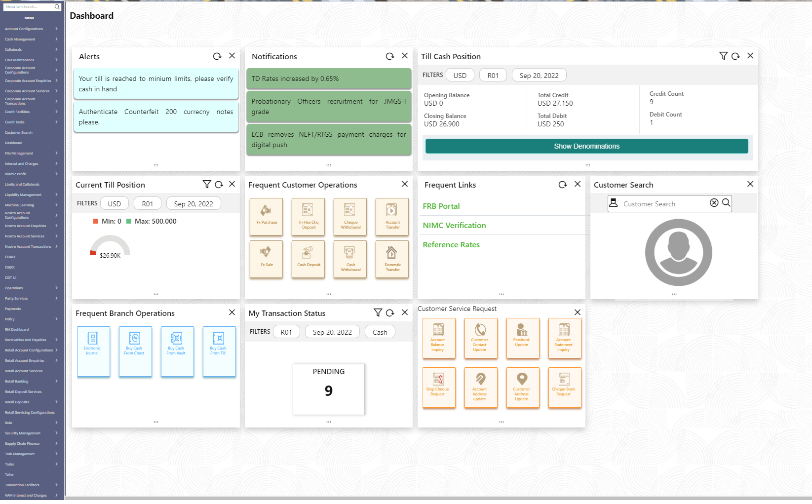
Task: Open Account Statement Inquiry tile
Action: 565,338
